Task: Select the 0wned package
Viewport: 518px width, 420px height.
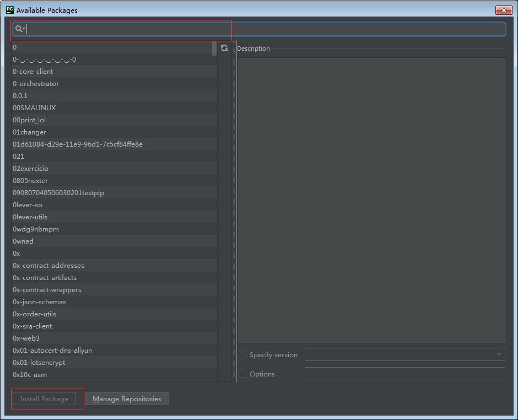Action: (x=114, y=241)
